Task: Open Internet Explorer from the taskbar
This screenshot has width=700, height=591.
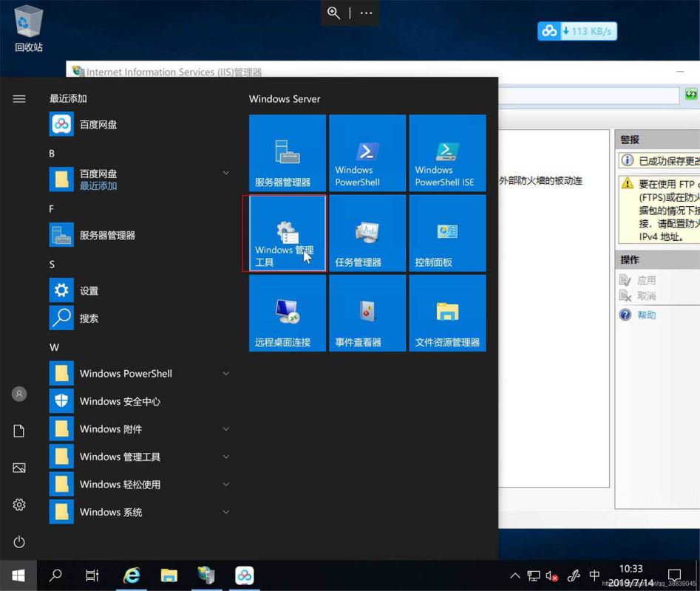Action: 132,575
